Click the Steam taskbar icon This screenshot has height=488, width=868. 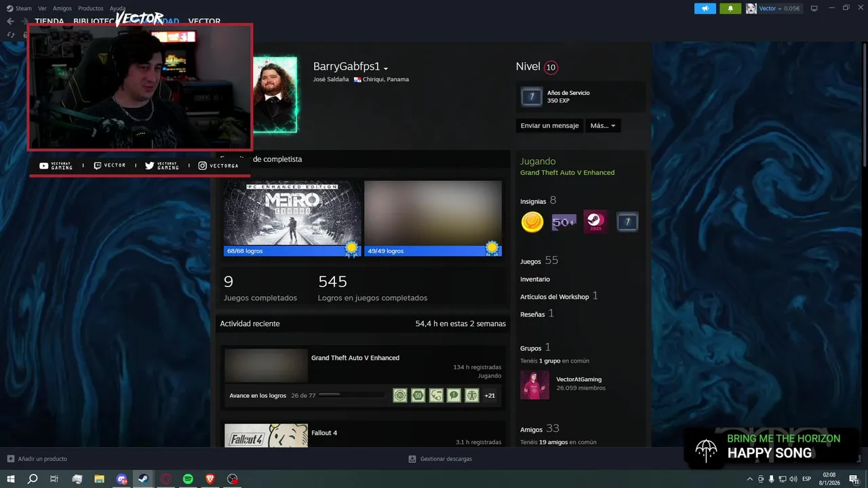tap(144, 479)
